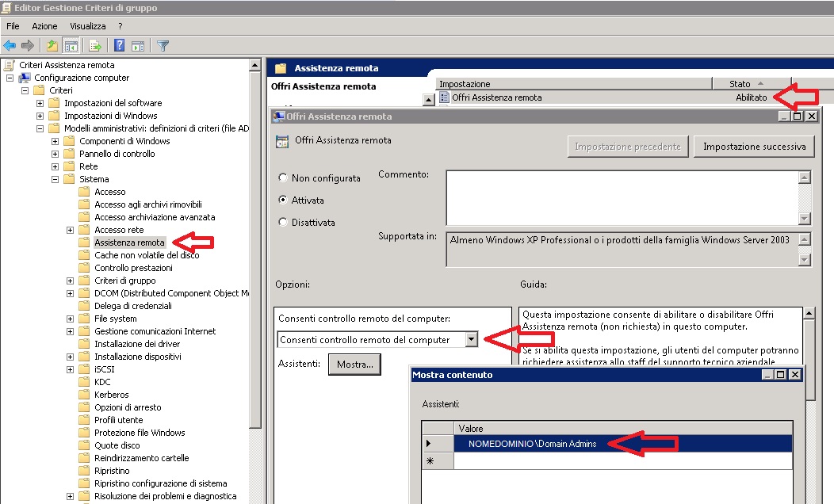834x504 pixels.
Task: Click the blue Back arrow in toolbar
Action: pyautogui.click(x=10, y=45)
